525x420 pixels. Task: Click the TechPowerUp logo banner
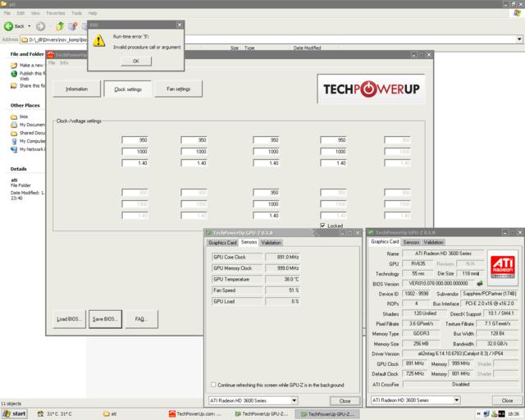(371, 89)
